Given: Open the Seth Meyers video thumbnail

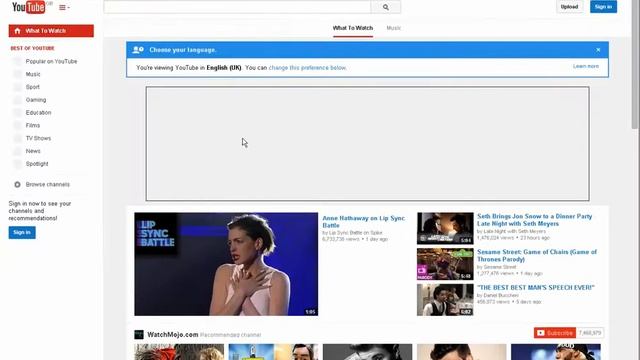Looking at the screenshot, I should (445, 228).
